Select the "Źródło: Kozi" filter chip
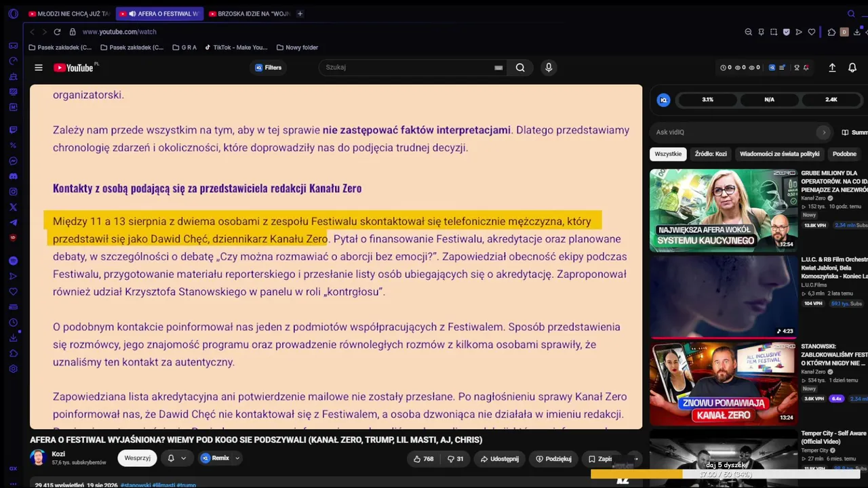The width and height of the screenshot is (868, 488). click(711, 154)
